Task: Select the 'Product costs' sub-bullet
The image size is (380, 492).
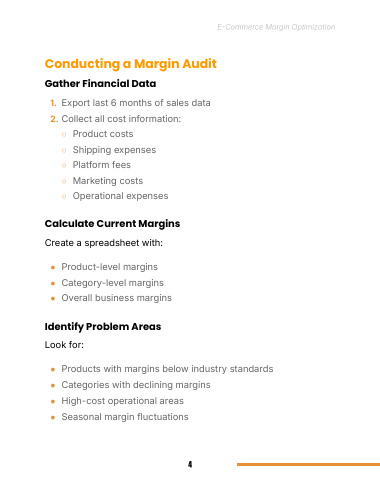Action: tap(103, 134)
